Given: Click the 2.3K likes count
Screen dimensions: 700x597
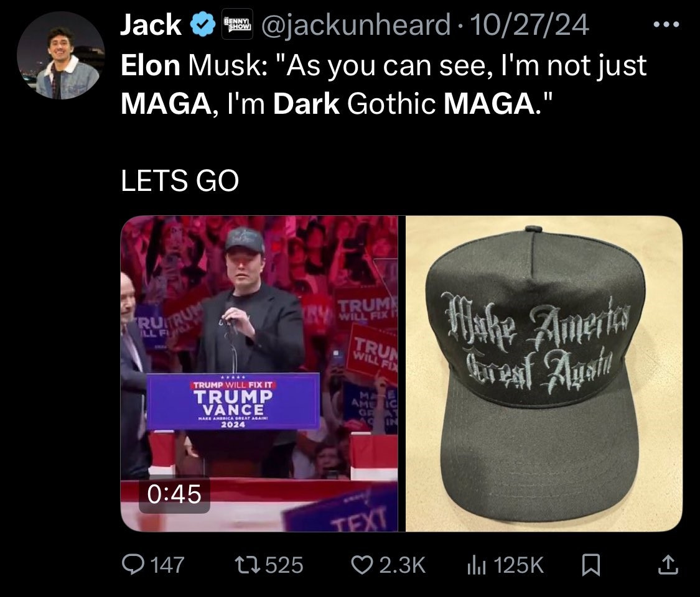Looking at the screenshot, I should pos(402,565).
